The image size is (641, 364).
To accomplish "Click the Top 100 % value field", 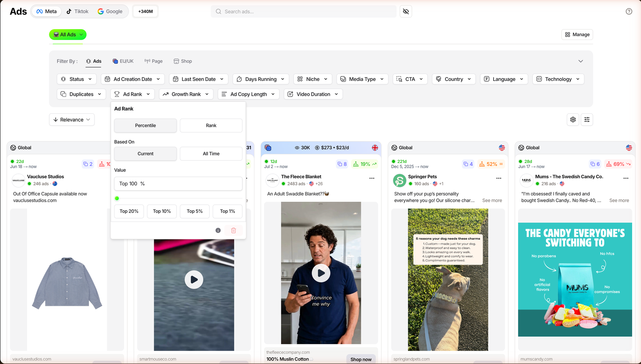I will pyautogui.click(x=178, y=183).
